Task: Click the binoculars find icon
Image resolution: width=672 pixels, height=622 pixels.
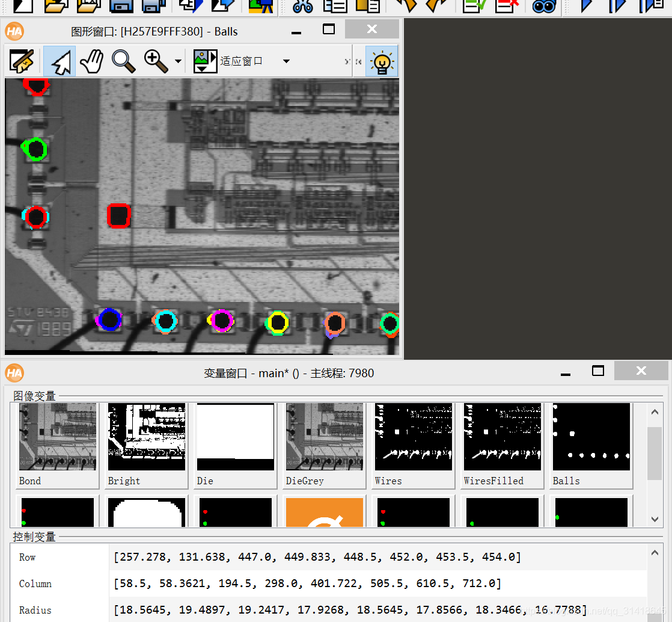Action: [x=543, y=6]
